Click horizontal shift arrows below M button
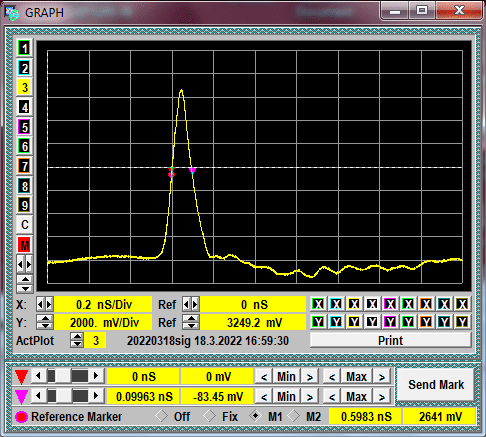The width and height of the screenshot is (486, 437). pyautogui.click(x=24, y=264)
